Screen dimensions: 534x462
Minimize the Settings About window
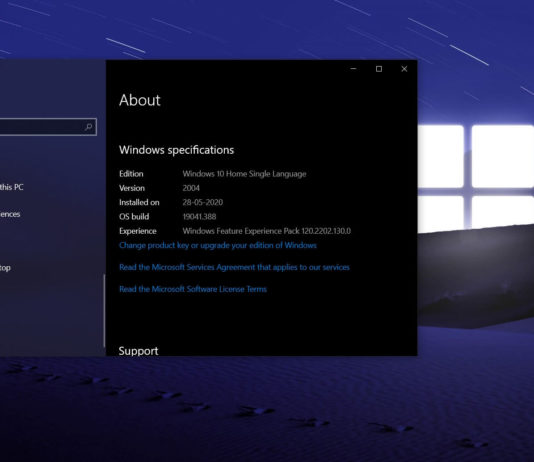click(354, 69)
